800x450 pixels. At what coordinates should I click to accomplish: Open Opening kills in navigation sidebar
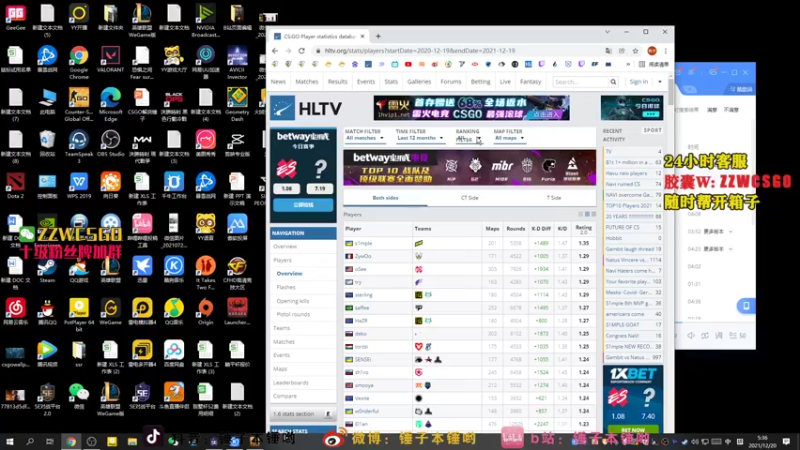[293, 301]
